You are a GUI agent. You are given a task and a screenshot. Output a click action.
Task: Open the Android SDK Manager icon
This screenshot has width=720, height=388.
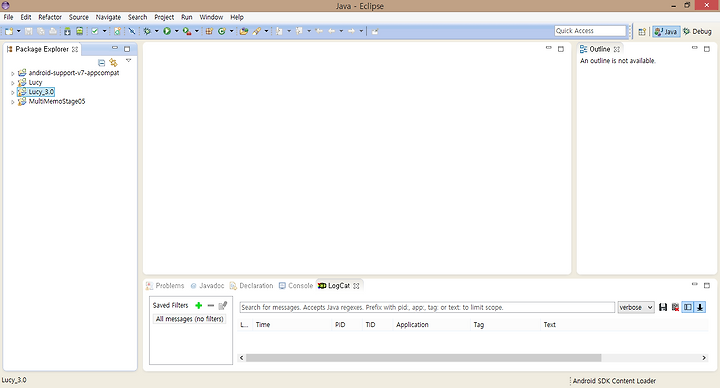pos(68,31)
